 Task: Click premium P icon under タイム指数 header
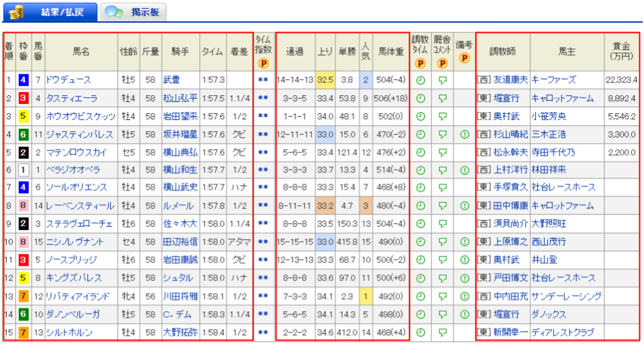tap(263, 64)
